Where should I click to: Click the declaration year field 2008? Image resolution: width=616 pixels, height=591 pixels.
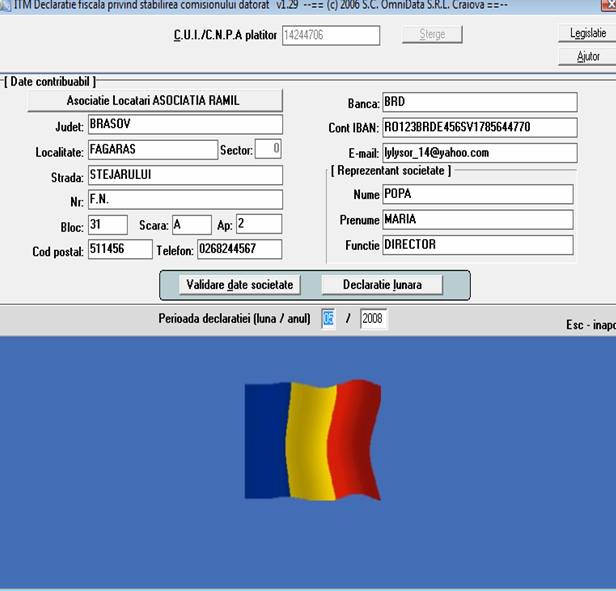(373, 319)
